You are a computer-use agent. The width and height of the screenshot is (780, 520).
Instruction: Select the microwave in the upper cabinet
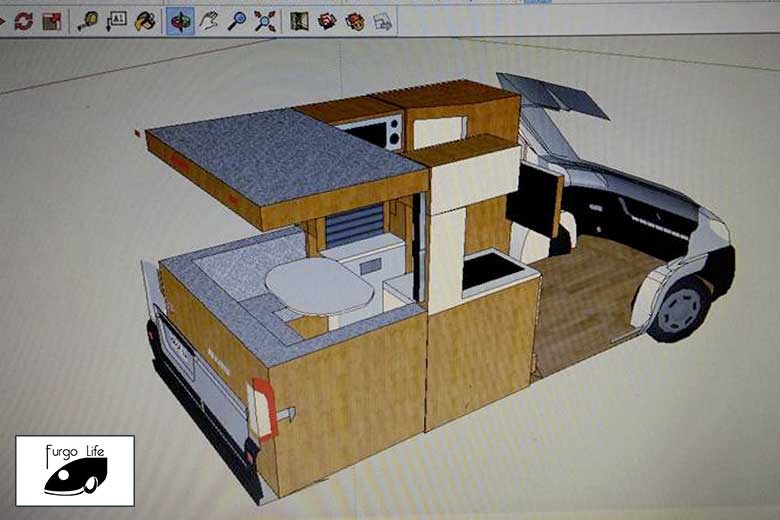(374, 132)
